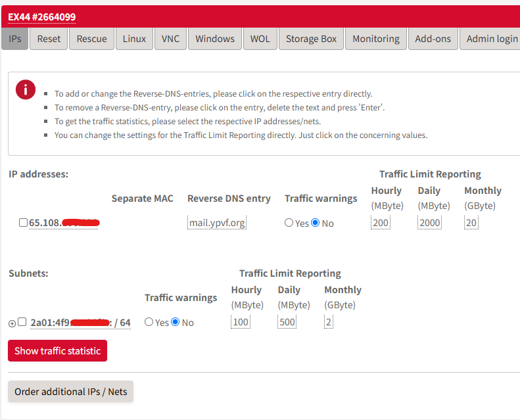Edit subnet hourly limit value 100
The height and width of the screenshot is (420, 520).
click(x=241, y=322)
